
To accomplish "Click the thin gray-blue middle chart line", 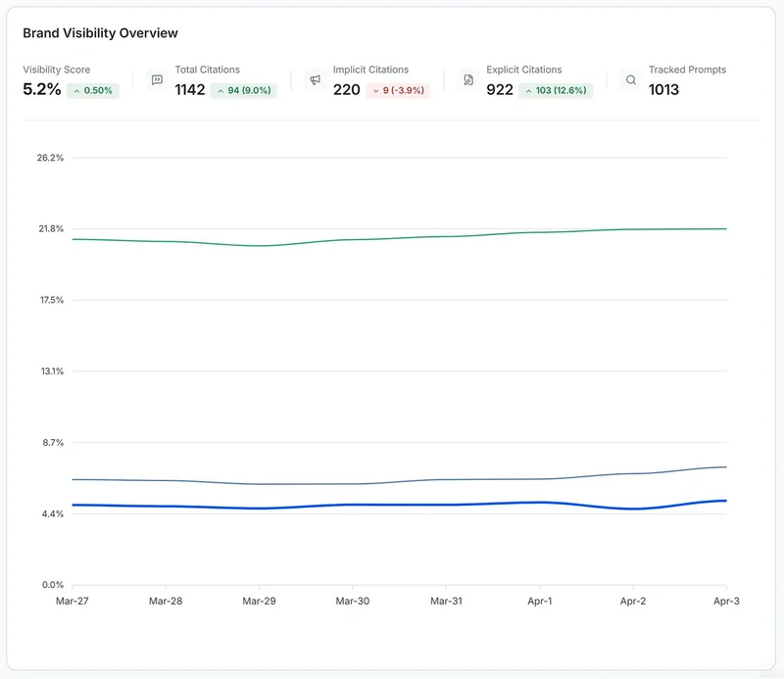I will [392, 482].
